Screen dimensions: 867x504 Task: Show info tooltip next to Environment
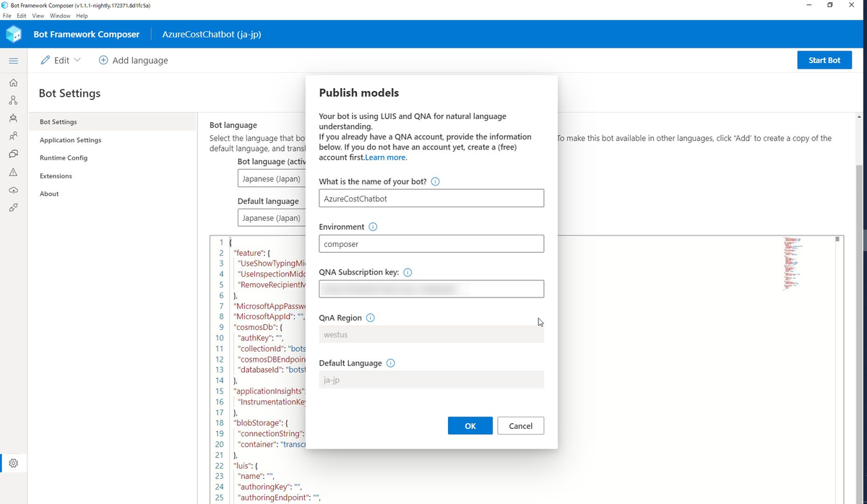373,227
